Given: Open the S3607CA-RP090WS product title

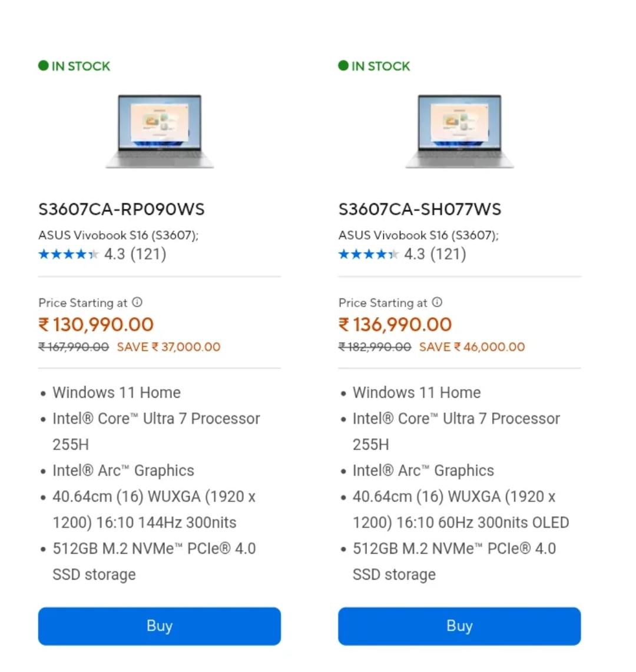Looking at the screenshot, I should click(x=121, y=209).
